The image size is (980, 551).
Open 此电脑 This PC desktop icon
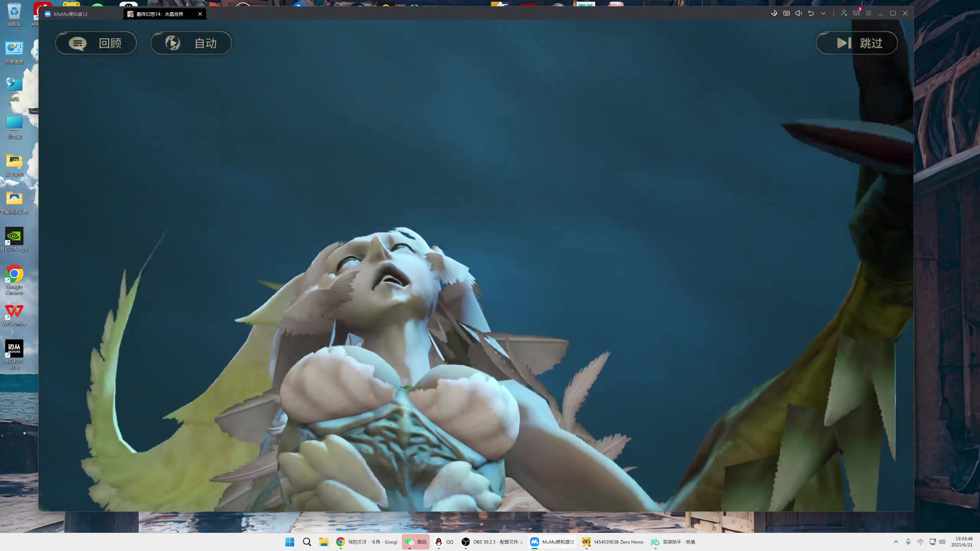[14, 127]
